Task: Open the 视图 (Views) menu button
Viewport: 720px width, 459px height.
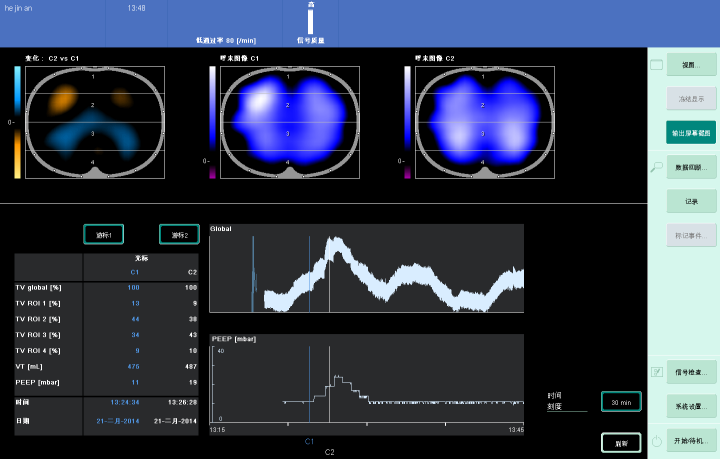Action: click(691, 65)
